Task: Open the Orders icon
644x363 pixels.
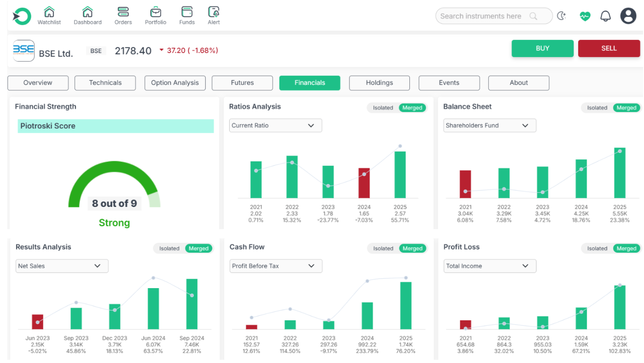Action: (x=123, y=12)
